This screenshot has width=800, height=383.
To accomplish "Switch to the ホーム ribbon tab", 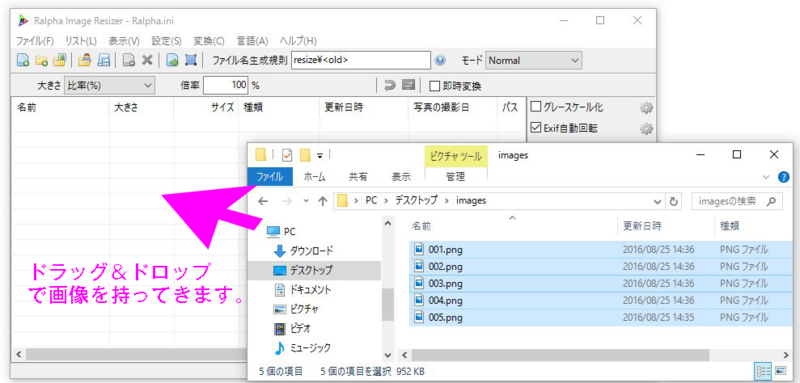I will click(315, 177).
